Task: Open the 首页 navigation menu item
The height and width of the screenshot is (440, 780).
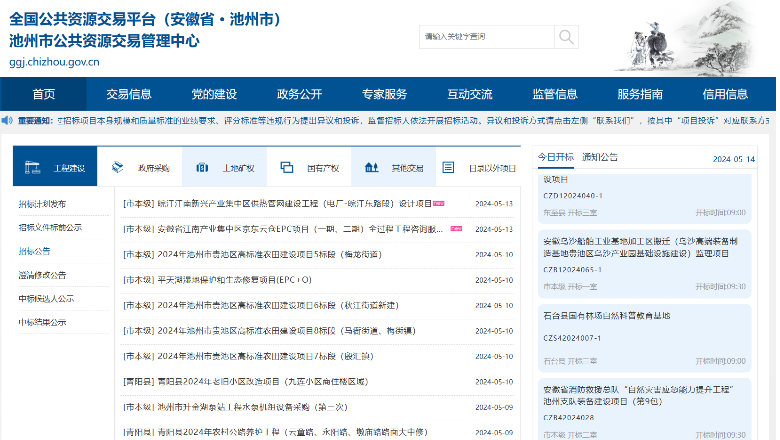Action: point(43,94)
